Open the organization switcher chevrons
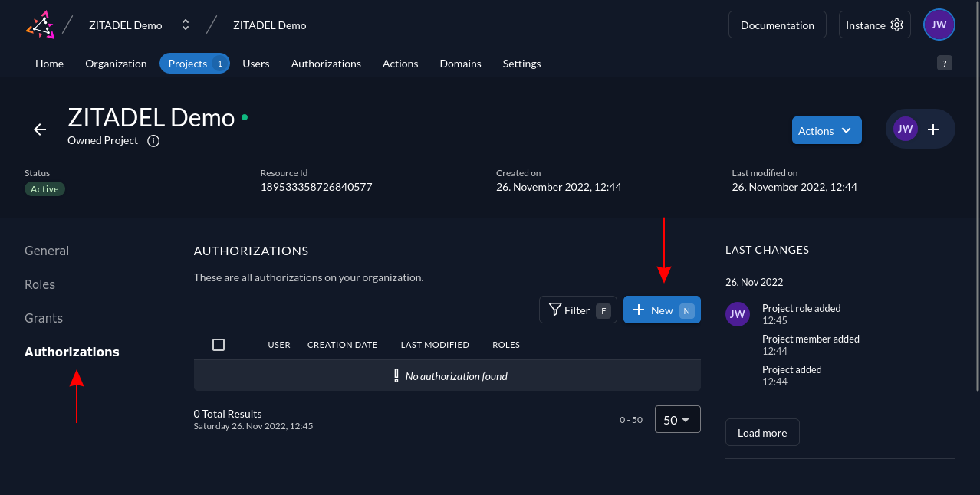 (x=185, y=25)
